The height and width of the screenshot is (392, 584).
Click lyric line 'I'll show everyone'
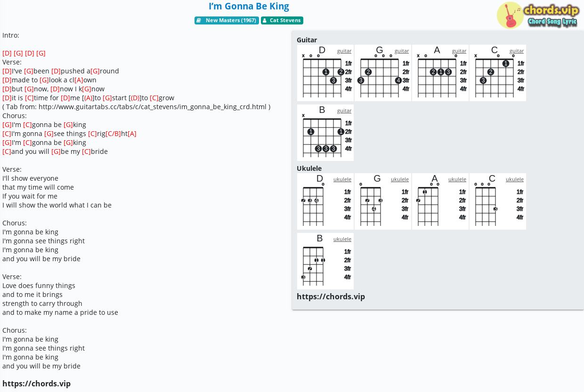pyautogui.click(x=30, y=178)
